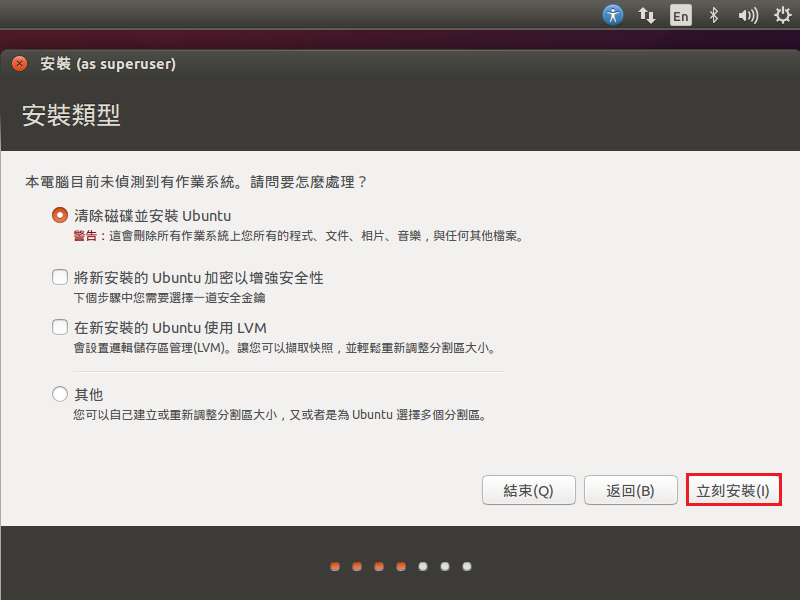This screenshot has height=600, width=800.
Task: Close the installer window with orange X
Action: 19,64
